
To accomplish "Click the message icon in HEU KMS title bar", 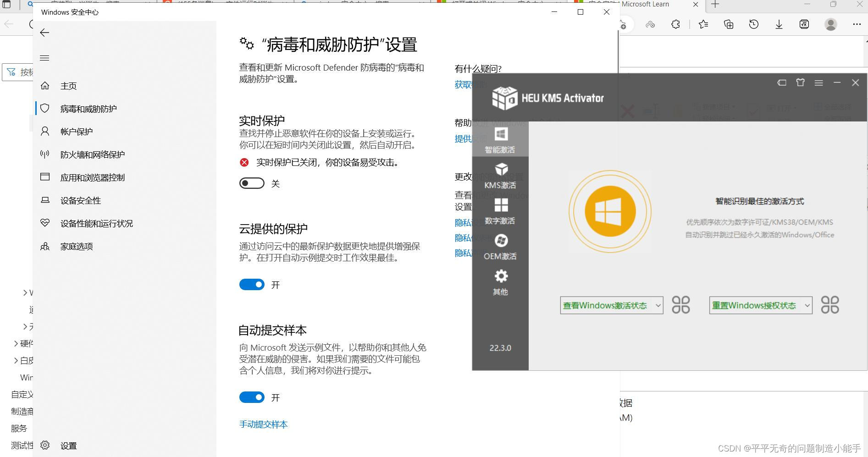I will [782, 83].
